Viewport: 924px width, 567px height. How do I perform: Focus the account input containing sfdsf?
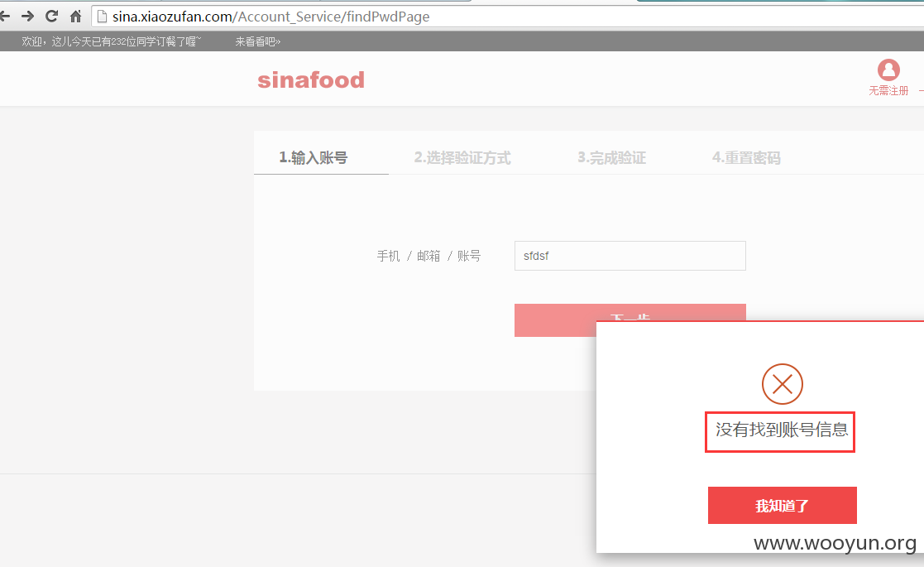(x=630, y=256)
